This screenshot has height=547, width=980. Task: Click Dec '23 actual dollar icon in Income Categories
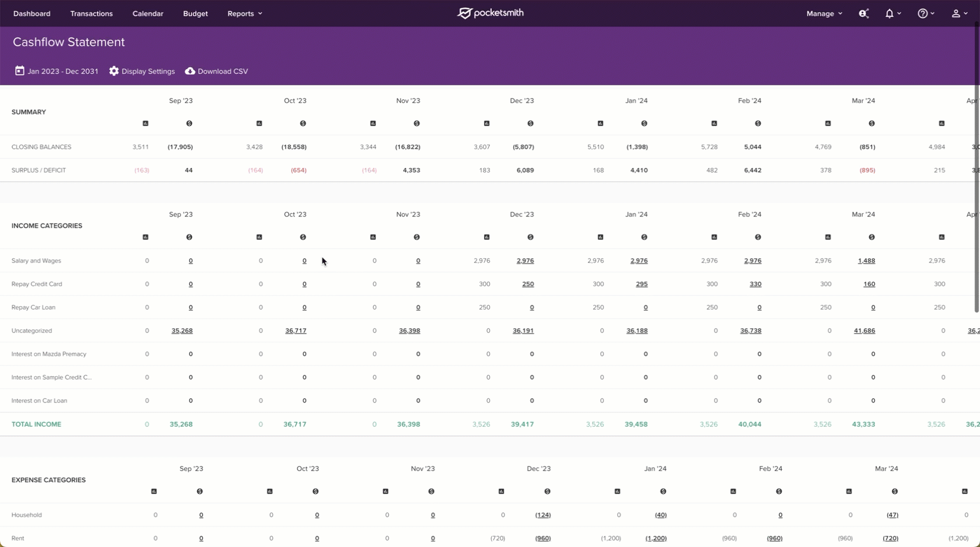tap(530, 237)
